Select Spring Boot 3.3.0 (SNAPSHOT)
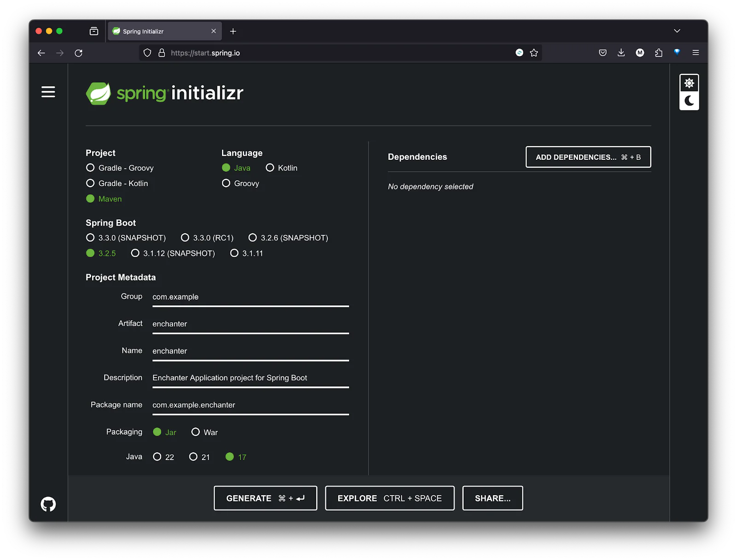Screen dimensions: 737x560 (x=126, y=238)
